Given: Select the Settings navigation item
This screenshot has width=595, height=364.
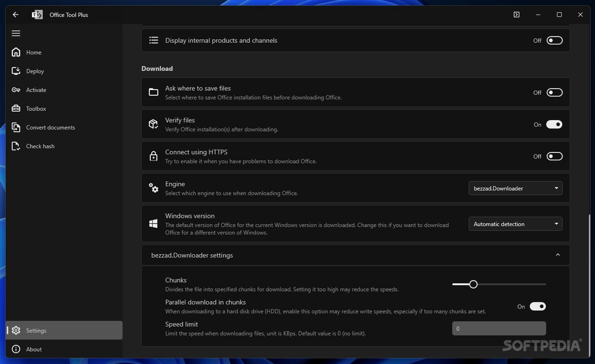Looking at the screenshot, I should coord(64,330).
